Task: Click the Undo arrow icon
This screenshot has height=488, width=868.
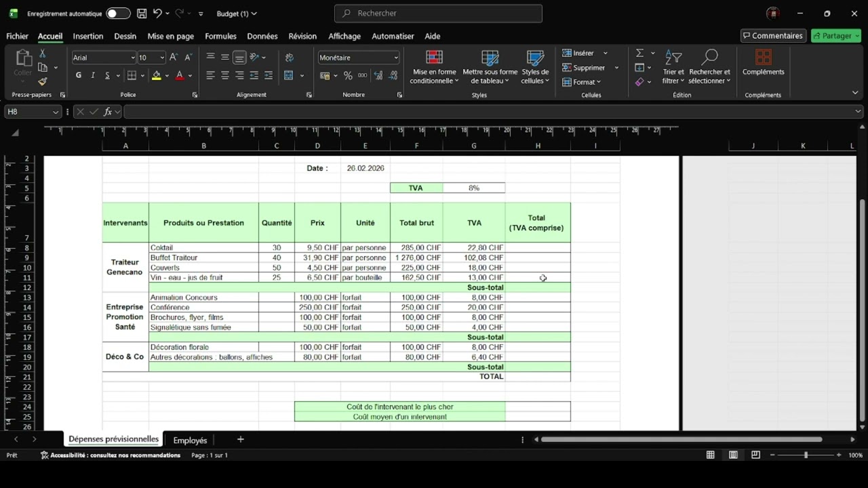Action: [157, 14]
